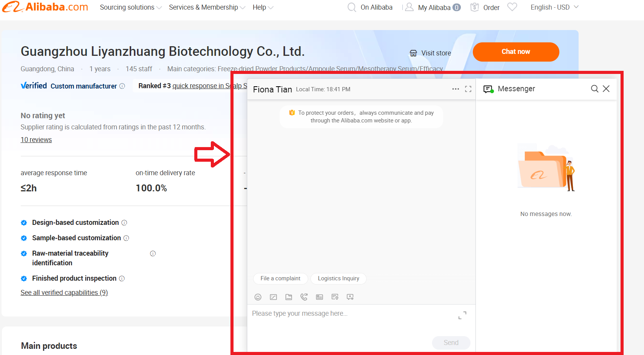
Task: Open the My Alibaba account icon
Action: [x=409, y=7]
